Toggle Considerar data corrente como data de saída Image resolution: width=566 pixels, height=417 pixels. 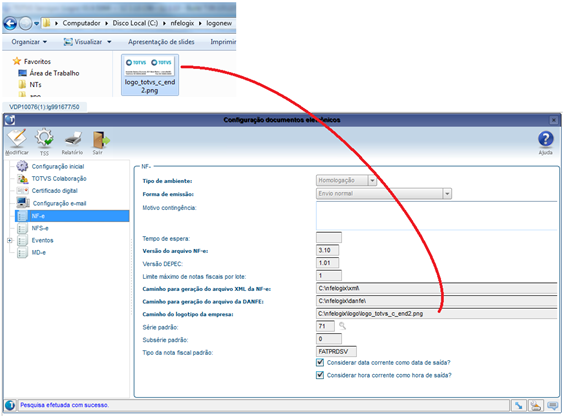(320, 362)
